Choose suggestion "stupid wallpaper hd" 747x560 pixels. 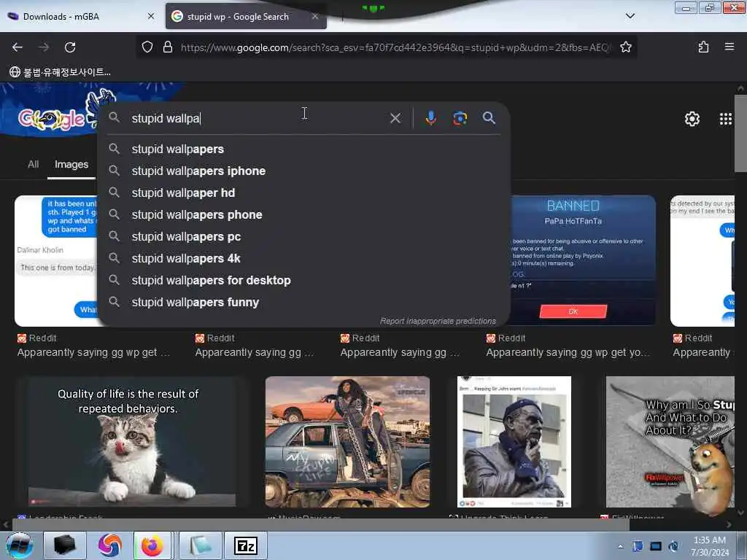(303, 192)
